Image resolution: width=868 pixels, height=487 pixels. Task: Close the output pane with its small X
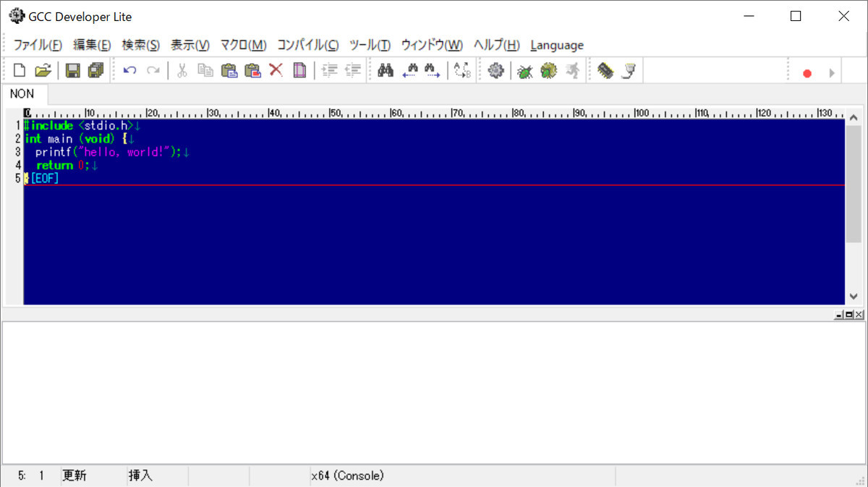coord(859,315)
